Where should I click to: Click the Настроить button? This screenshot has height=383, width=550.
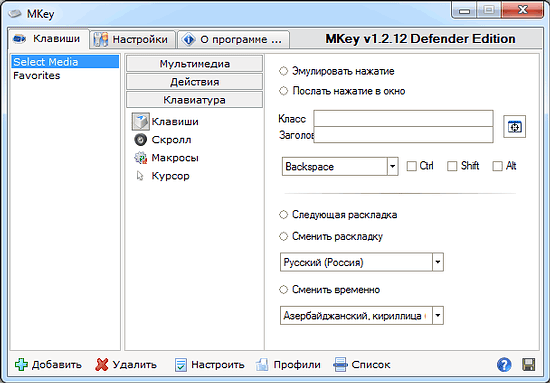pos(209,365)
